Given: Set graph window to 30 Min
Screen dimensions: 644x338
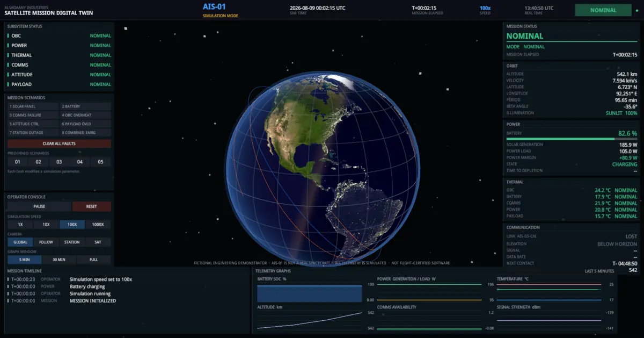Looking at the screenshot, I should click(x=59, y=260).
